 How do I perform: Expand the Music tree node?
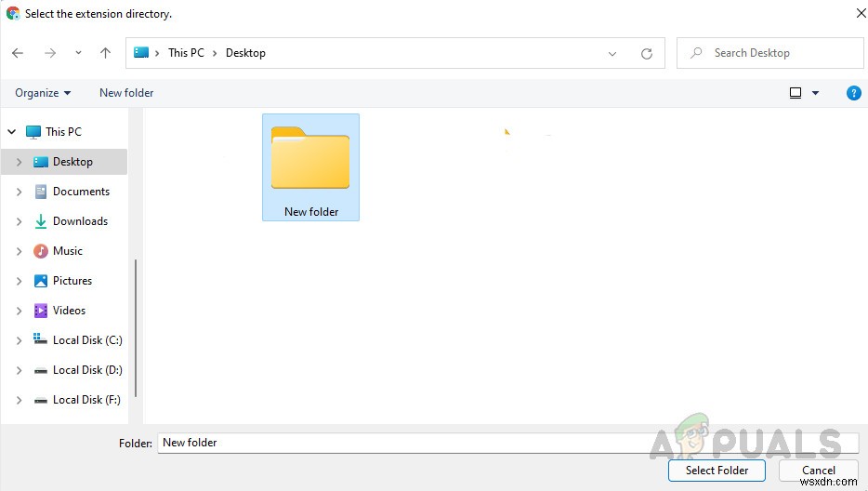[x=19, y=252]
